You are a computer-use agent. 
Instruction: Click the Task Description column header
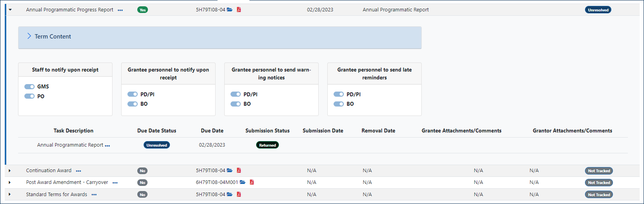click(74, 130)
